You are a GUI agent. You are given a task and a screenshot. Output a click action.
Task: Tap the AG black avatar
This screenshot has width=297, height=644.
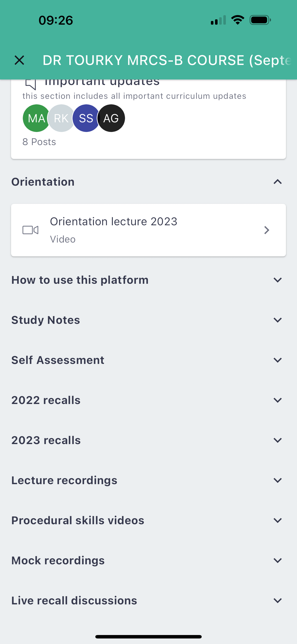coord(111,118)
